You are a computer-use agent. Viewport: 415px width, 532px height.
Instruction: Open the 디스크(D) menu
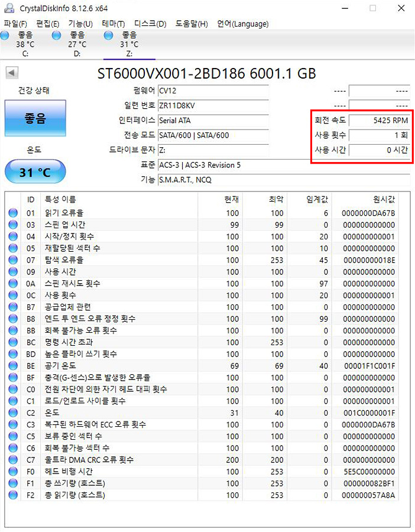click(x=150, y=24)
